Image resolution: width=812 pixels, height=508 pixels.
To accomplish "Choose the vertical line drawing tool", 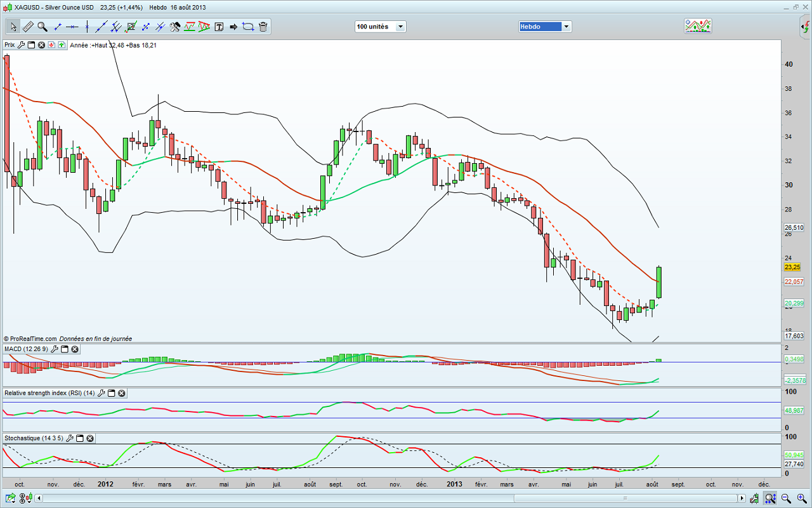I will (x=87, y=27).
